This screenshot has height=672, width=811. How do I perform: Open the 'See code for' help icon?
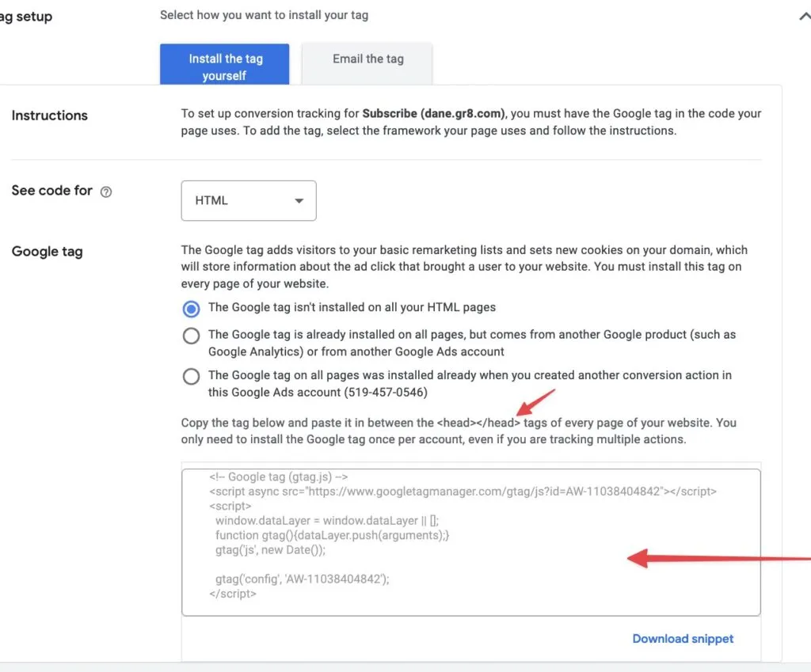[106, 192]
